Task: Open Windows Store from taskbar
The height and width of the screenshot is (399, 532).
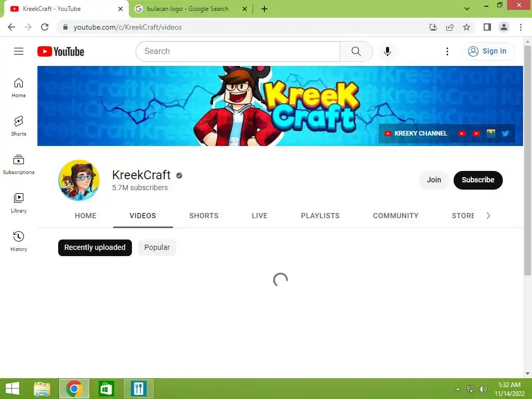Action: 106,389
